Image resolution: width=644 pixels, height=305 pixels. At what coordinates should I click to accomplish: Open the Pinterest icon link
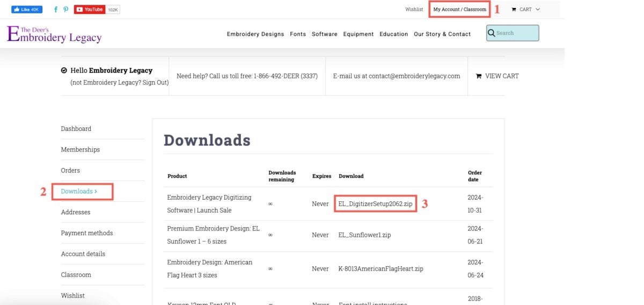[66, 10]
